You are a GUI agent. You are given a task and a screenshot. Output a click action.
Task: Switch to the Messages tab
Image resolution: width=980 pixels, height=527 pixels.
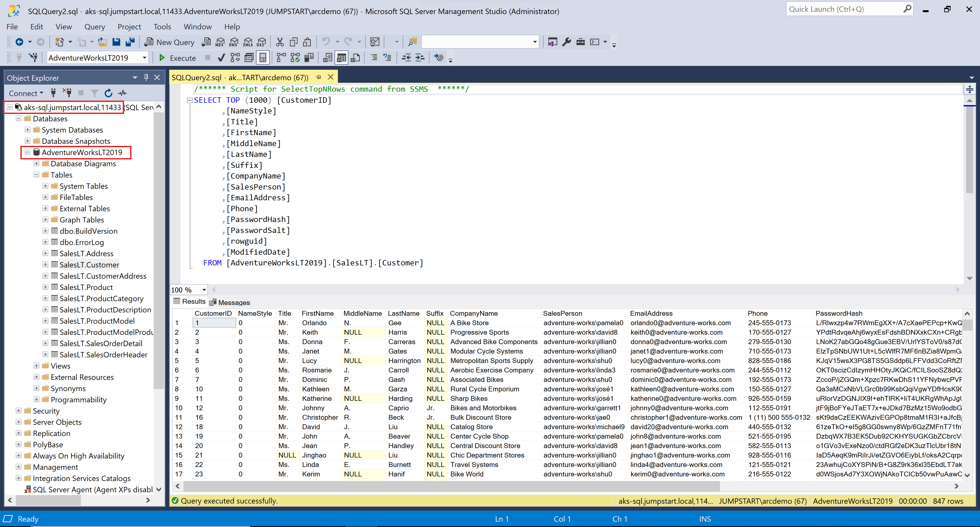click(230, 302)
